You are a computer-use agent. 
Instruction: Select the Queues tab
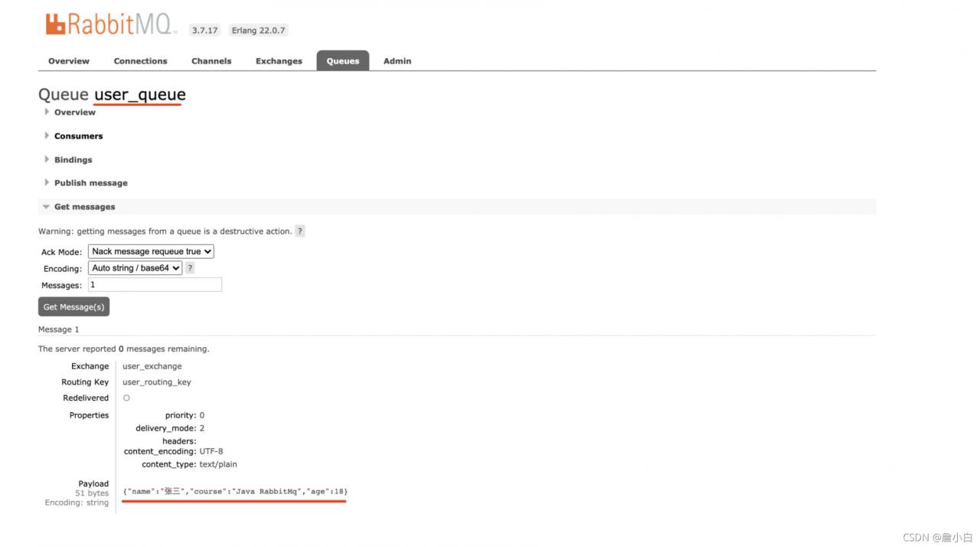pos(343,61)
